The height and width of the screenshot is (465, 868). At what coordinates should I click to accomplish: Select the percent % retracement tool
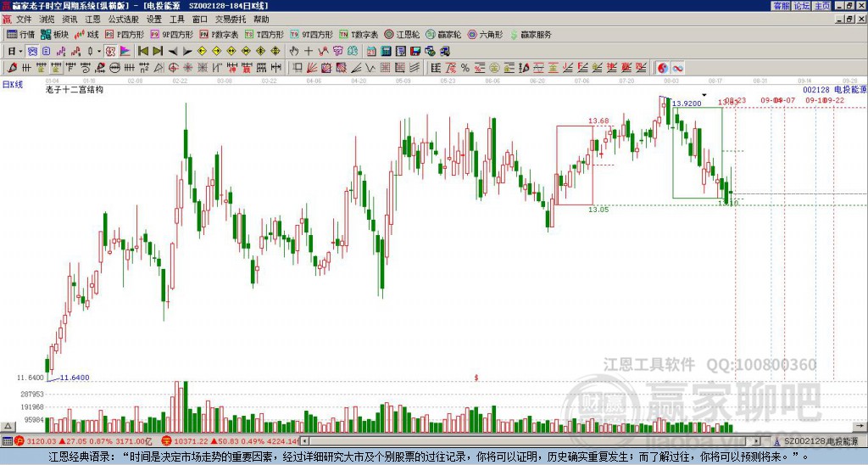465,68
